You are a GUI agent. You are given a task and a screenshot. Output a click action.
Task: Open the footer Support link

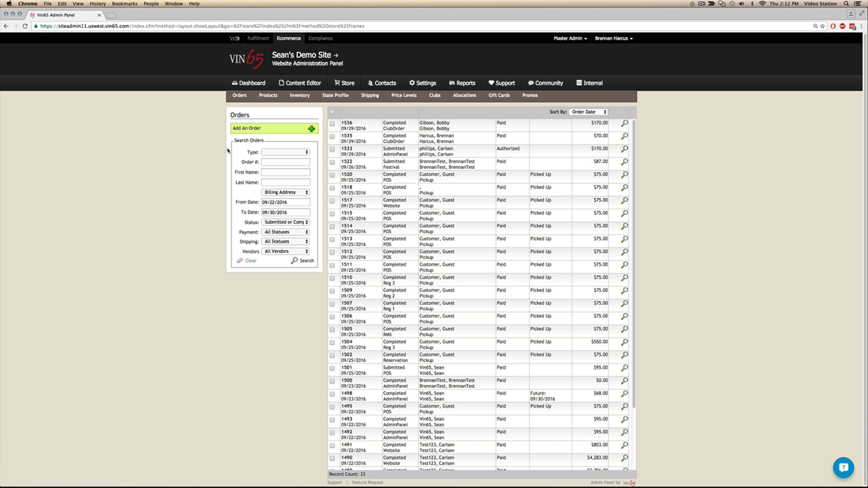click(335, 483)
